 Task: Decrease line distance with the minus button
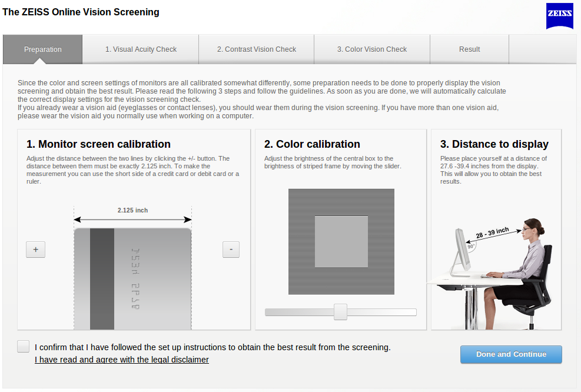pos(231,250)
